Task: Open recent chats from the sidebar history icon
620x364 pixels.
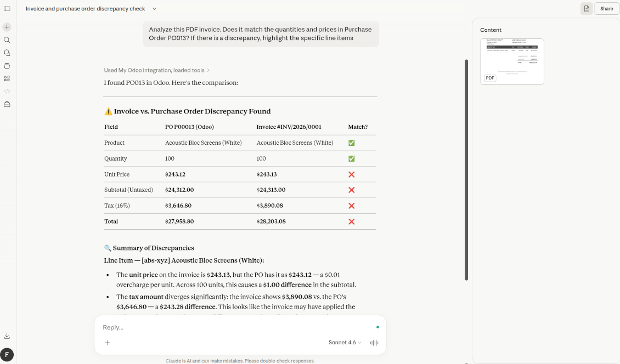Action: (x=7, y=53)
